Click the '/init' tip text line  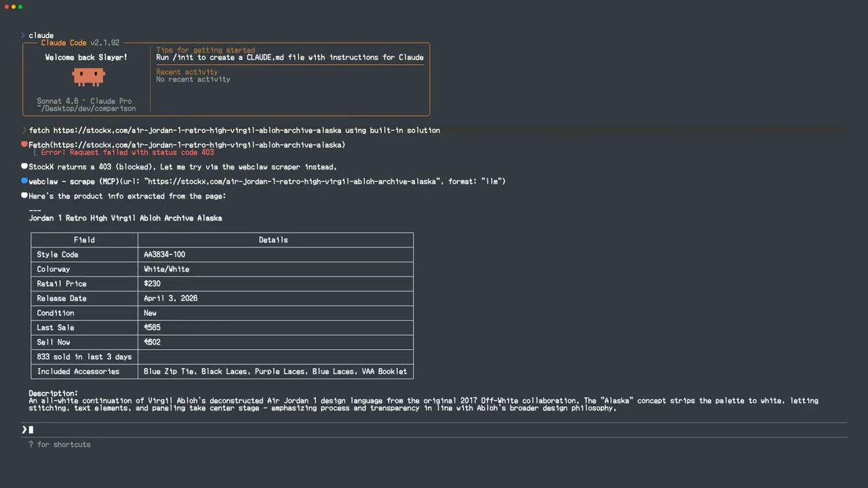(290, 58)
